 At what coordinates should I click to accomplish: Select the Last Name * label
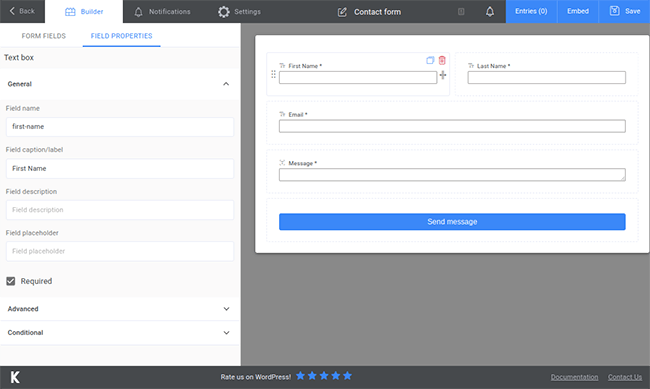(x=493, y=66)
